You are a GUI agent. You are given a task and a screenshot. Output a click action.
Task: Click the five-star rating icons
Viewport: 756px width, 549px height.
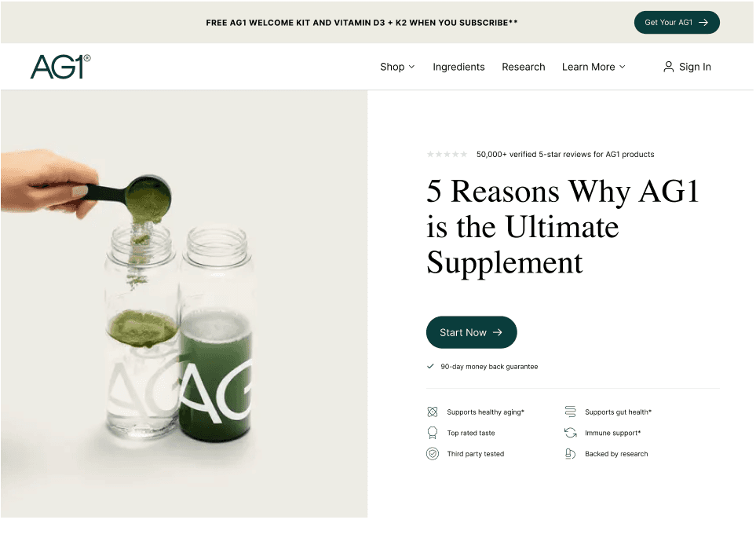tap(447, 154)
